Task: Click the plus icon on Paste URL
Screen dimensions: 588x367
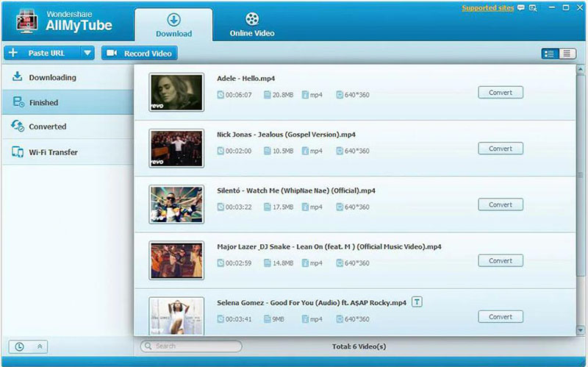Action: point(13,52)
